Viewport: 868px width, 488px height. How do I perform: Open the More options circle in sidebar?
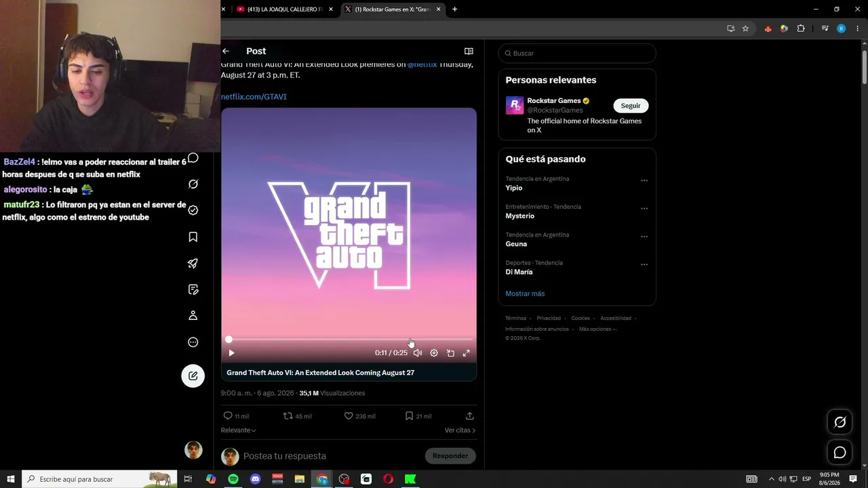click(193, 342)
